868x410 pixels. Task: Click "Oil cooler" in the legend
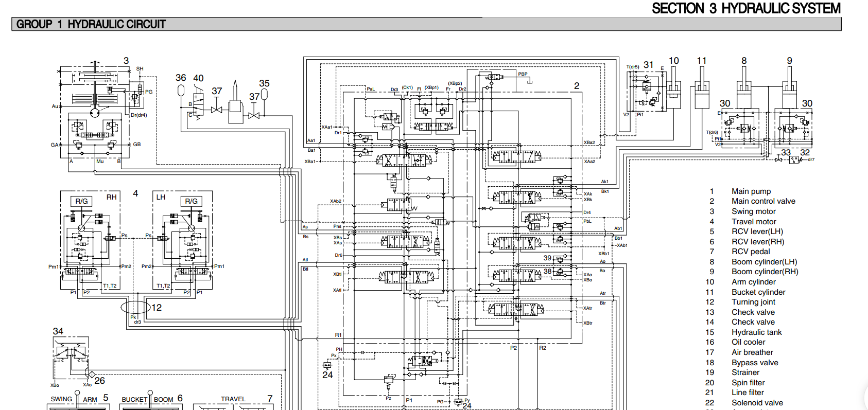pyautogui.click(x=749, y=342)
